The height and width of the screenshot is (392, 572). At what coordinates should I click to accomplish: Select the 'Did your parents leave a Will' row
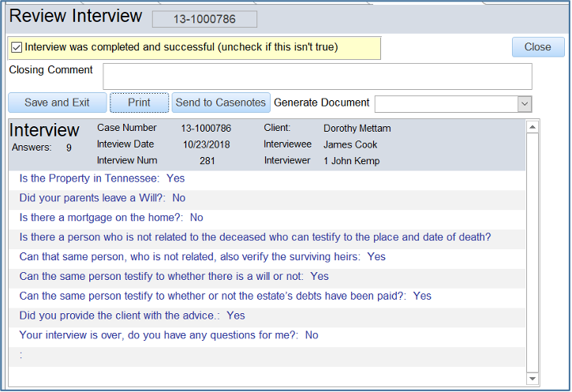[102, 198]
